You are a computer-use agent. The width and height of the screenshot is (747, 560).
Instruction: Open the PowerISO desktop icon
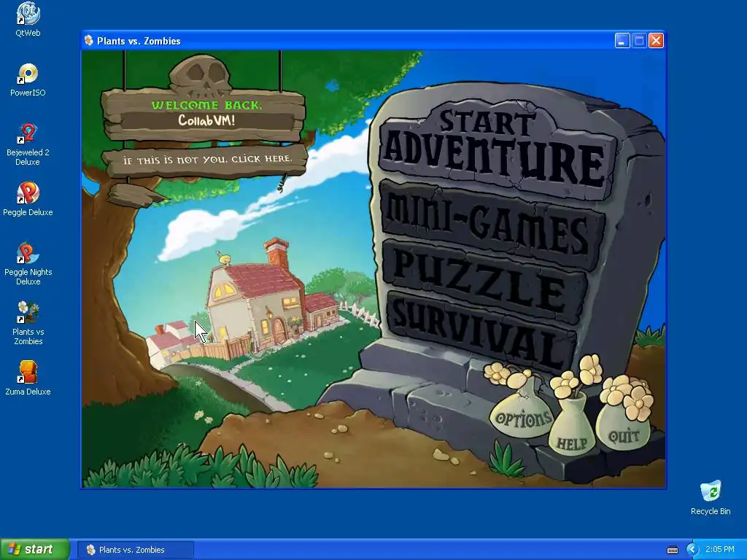pos(28,79)
